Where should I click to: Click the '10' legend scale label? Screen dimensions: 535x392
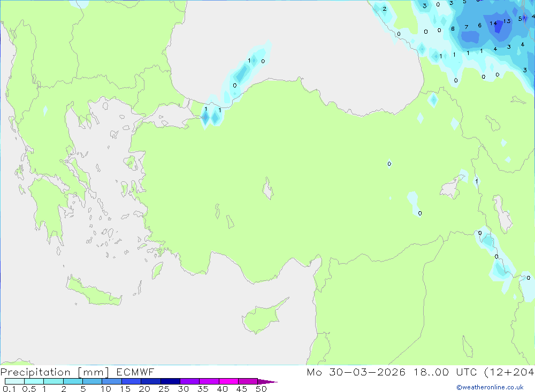[x=106, y=389]
